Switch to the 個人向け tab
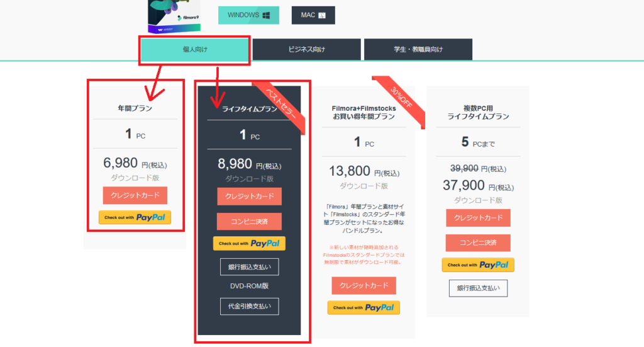This screenshot has height=347, width=644. coord(195,50)
